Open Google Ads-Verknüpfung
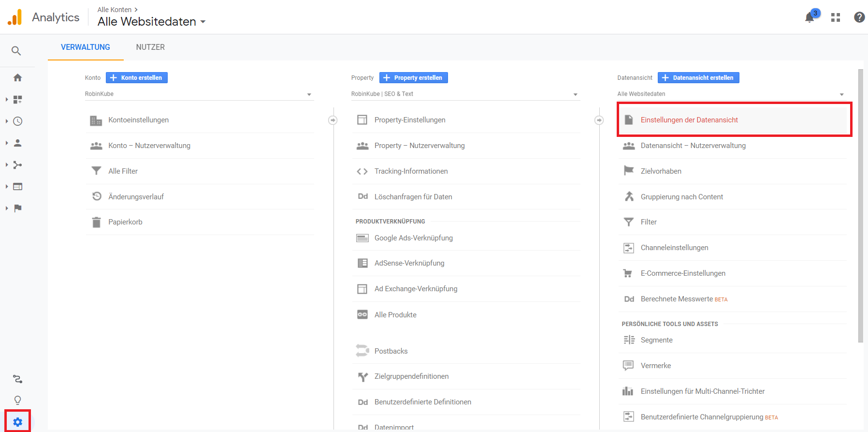Image resolution: width=868 pixels, height=432 pixels. click(466, 238)
